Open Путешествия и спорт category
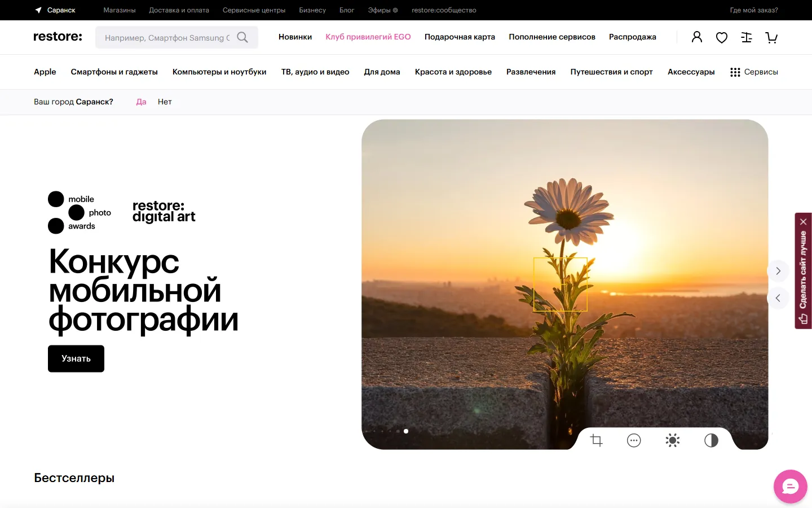The height and width of the screenshot is (508, 812). tap(612, 72)
